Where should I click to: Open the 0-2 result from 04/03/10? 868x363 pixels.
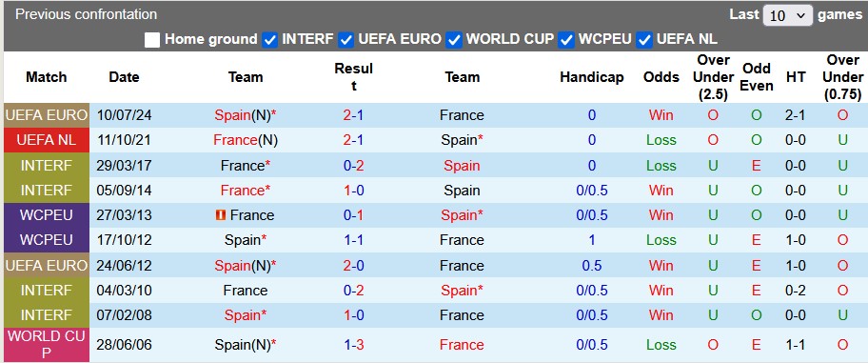pos(353,291)
